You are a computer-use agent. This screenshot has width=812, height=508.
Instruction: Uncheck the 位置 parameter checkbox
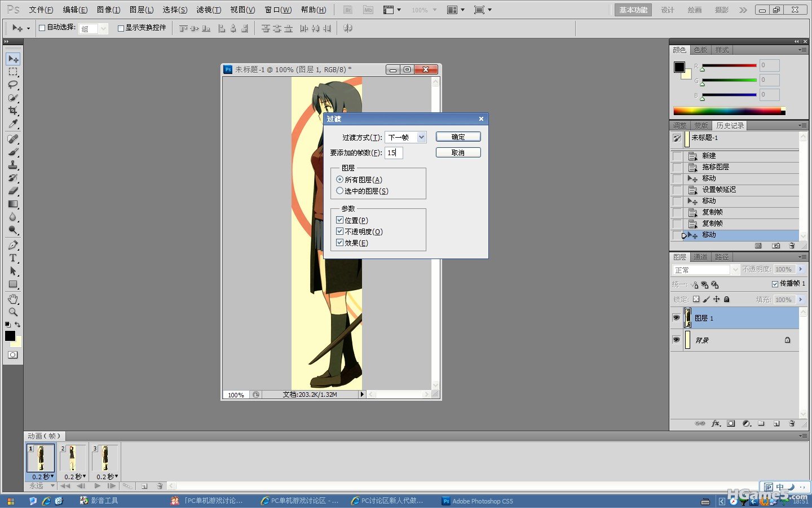coord(339,220)
